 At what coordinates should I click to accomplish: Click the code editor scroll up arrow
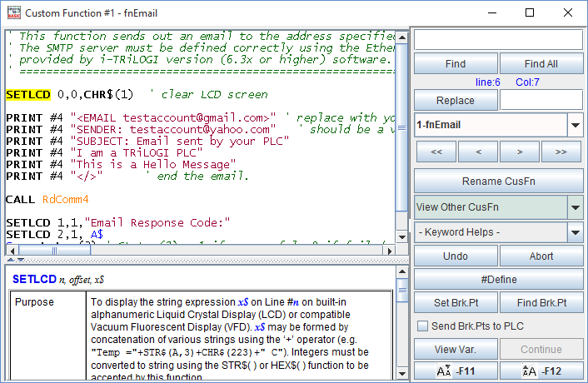402,37
